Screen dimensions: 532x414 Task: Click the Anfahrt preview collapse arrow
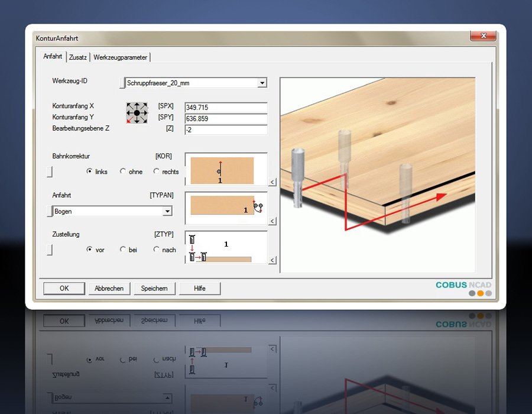[x=273, y=221]
